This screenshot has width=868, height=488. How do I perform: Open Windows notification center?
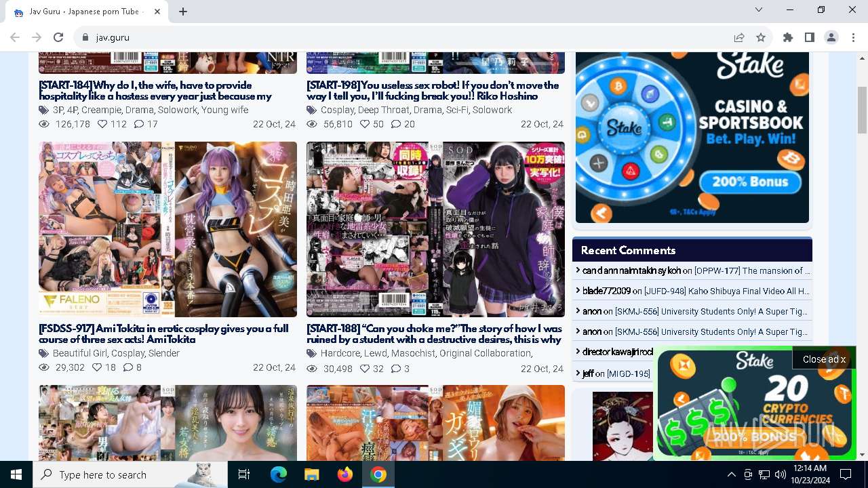click(846, 474)
